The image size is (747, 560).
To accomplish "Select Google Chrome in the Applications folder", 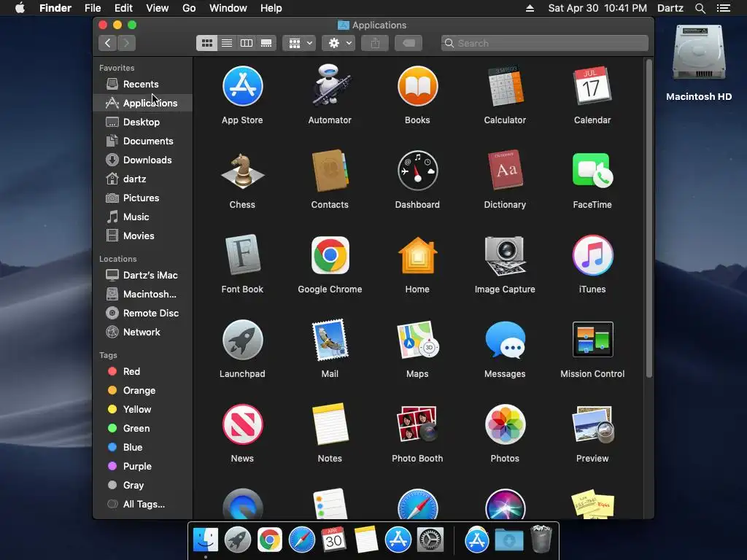I will point(330,255).
